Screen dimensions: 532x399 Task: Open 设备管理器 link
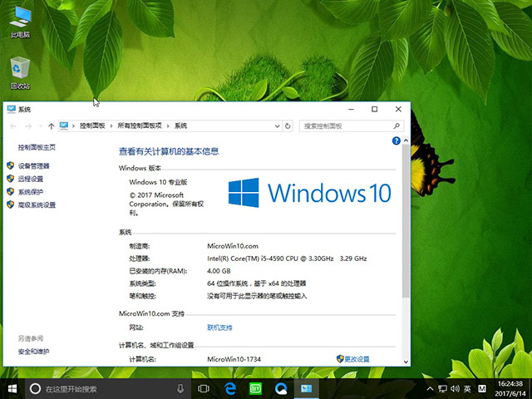[x=33, y=166]
